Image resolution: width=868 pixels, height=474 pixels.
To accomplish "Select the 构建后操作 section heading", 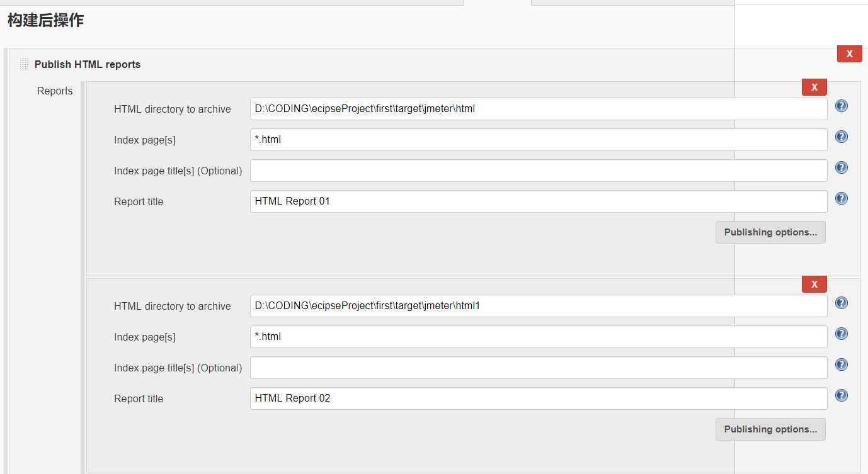I will (x=45, y=21).
